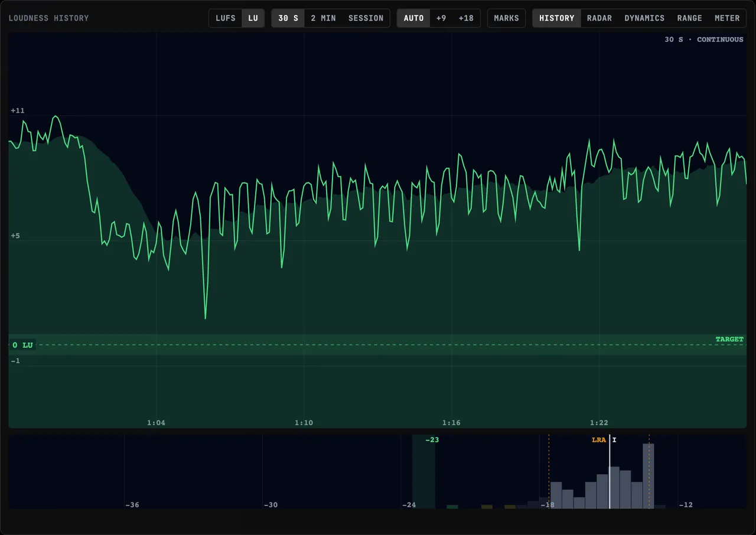Click the 30 S · CONTINUOUS label
Screen dimensions: 756x535
pyautogui.click(x=704, y=40)
